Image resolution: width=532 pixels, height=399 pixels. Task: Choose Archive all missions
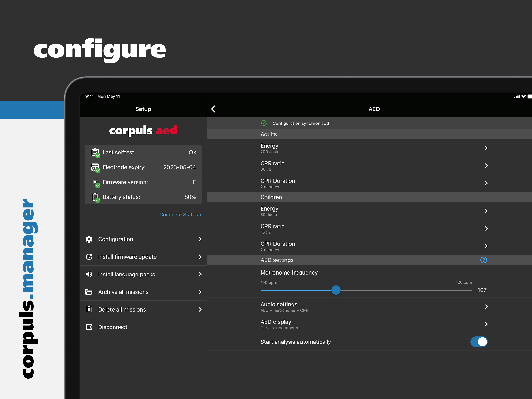143,292
